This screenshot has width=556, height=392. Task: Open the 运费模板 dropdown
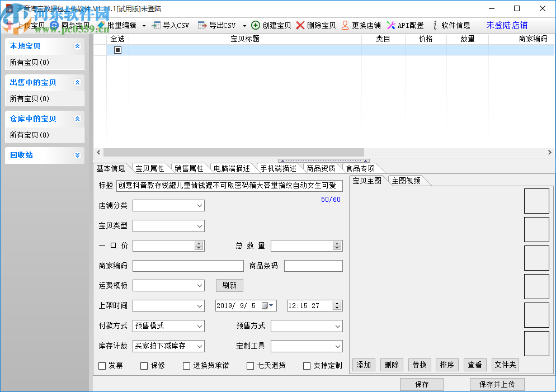point(168,286)
